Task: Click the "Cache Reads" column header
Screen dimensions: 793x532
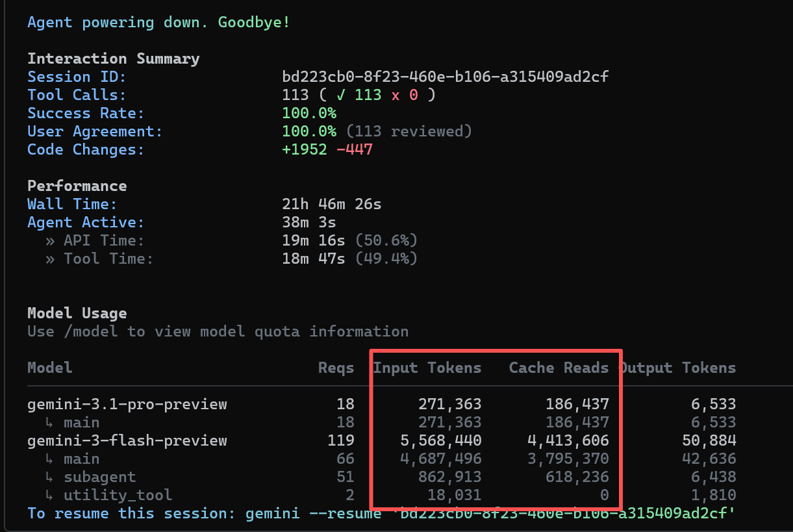Action: (x=559, y=368)
